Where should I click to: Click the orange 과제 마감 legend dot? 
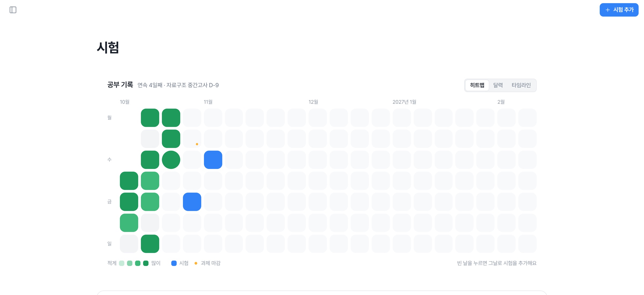(x=196, y=263)
